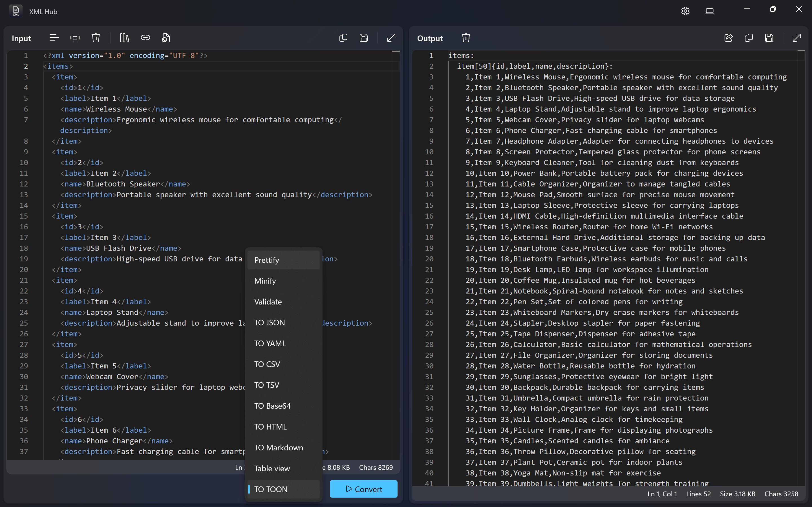Open the Settings gear in the title bar
The image size is (812, 507).
pos(685,10)
